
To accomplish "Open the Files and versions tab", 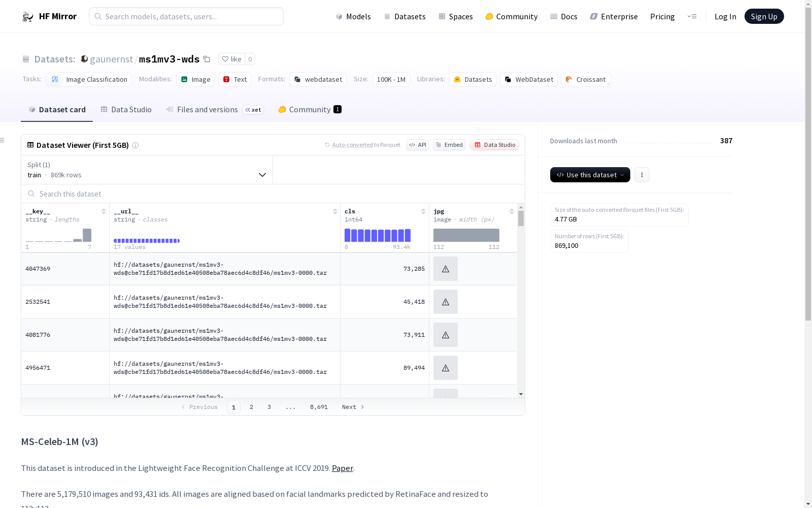I will click(215, 110).
